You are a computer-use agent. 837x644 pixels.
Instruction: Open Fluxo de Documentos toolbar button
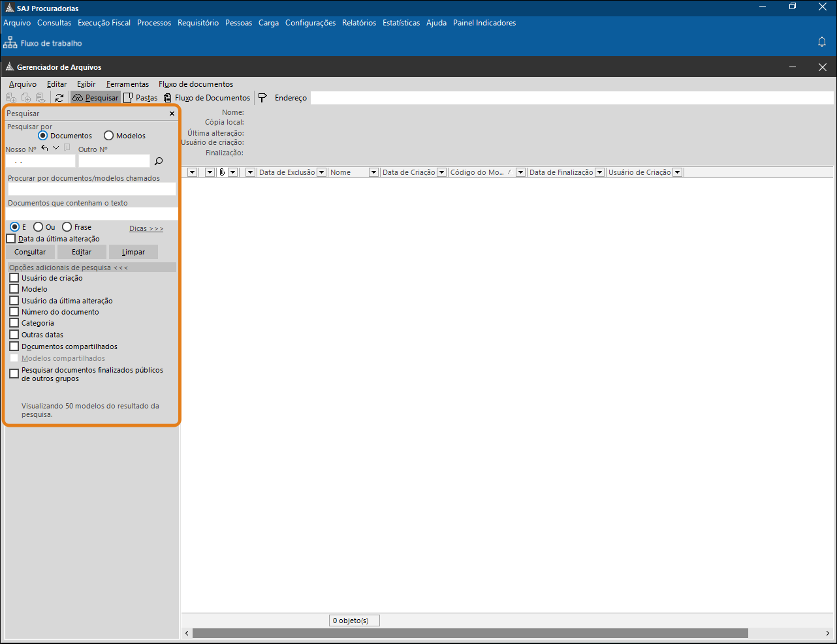207,98
